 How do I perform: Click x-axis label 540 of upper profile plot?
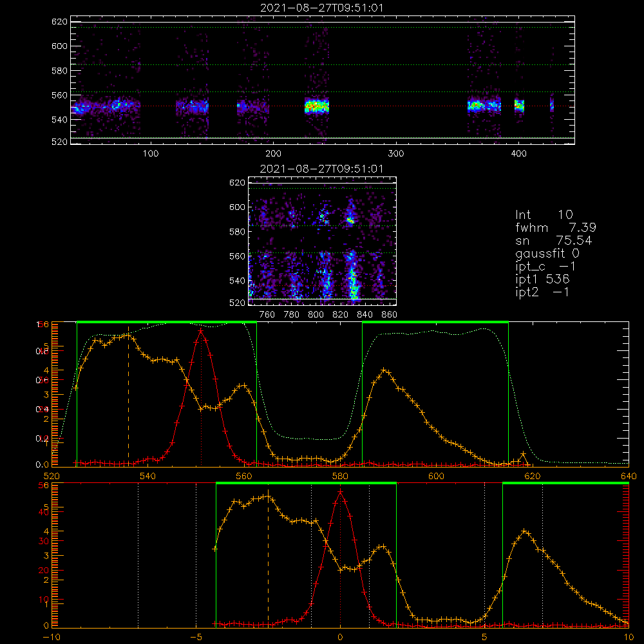148,476
